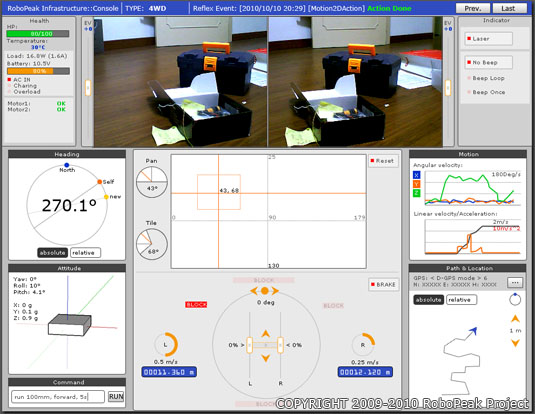The width and height of the screenshot is (535, 414).
Task: Click the angular velocity graph
Action: point(473,188)
